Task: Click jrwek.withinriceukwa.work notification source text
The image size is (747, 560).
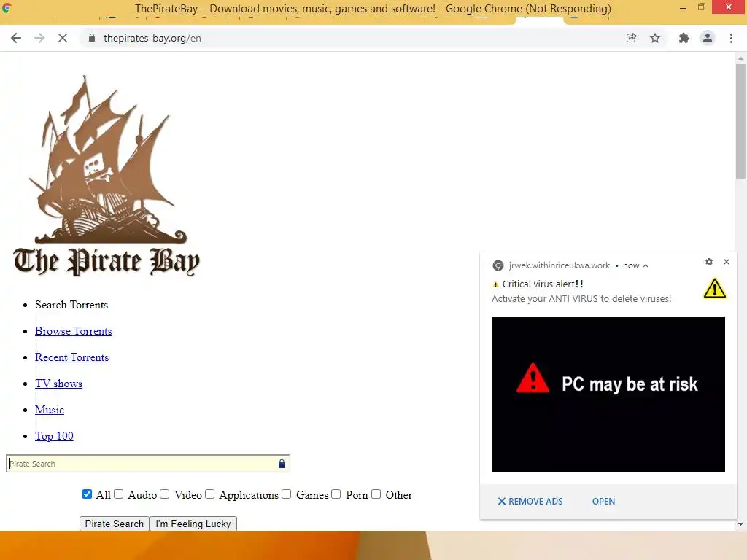Action: [x=560, y=265]
